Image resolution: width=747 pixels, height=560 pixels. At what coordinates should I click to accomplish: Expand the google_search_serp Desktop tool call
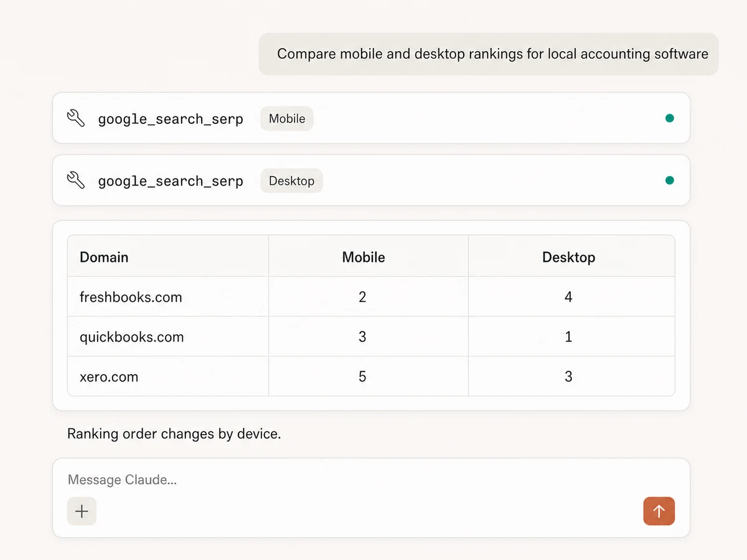point(372,180)
